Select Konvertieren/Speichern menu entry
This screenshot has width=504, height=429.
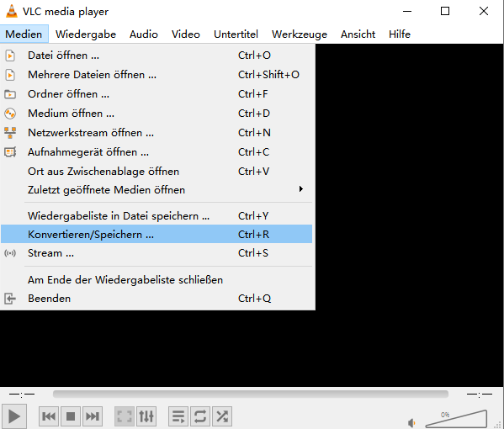(x=157, y=234)
